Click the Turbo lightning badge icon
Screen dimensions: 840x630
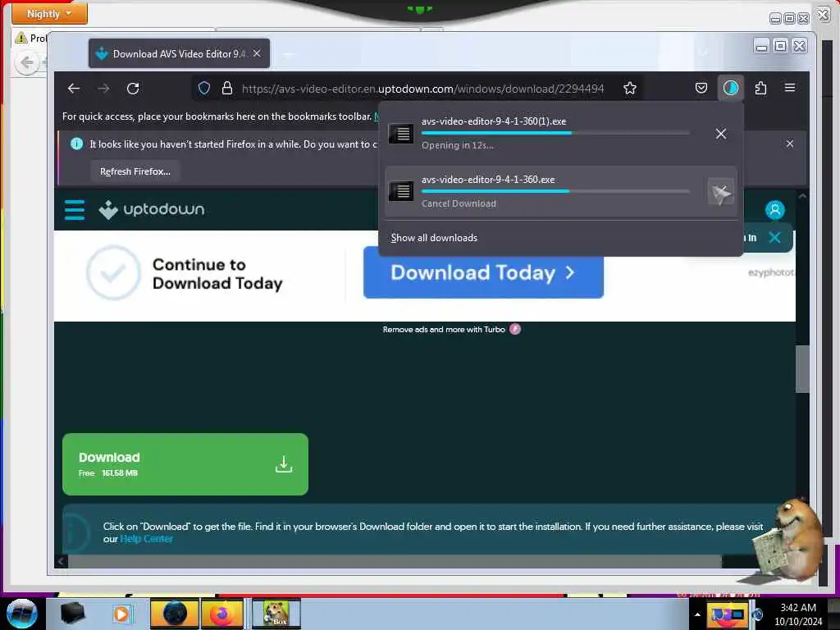[515, 329]
